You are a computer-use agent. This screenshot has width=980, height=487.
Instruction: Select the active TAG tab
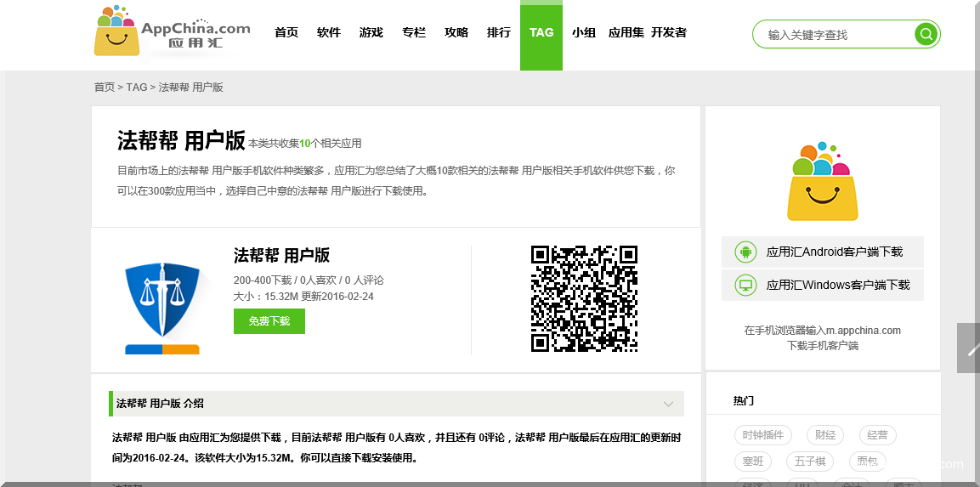(541, 32)
